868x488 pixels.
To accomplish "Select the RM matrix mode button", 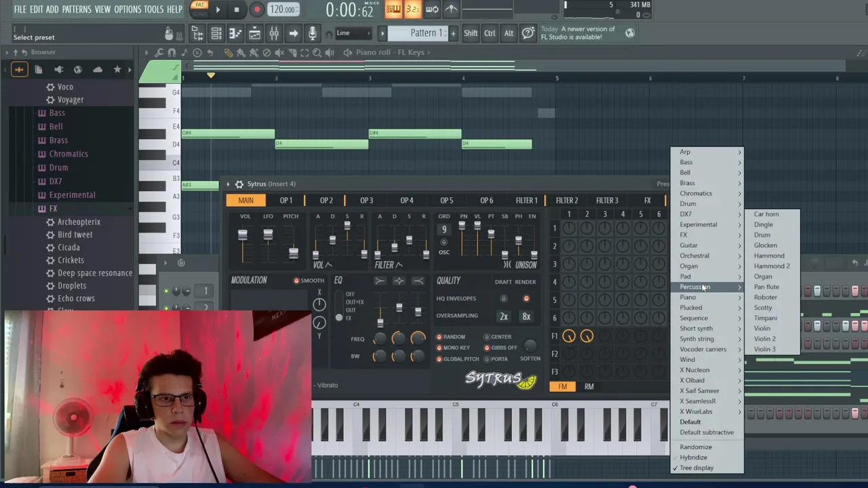I will click(589, 386).
